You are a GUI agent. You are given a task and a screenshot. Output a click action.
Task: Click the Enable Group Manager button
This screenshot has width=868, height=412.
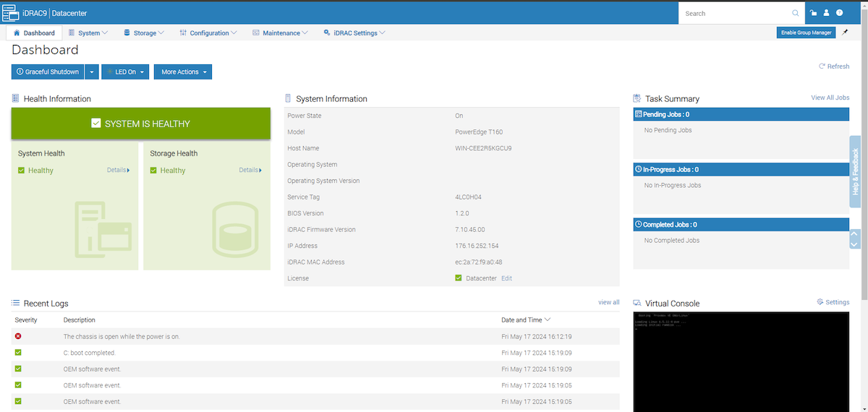[x=806, y=33]
